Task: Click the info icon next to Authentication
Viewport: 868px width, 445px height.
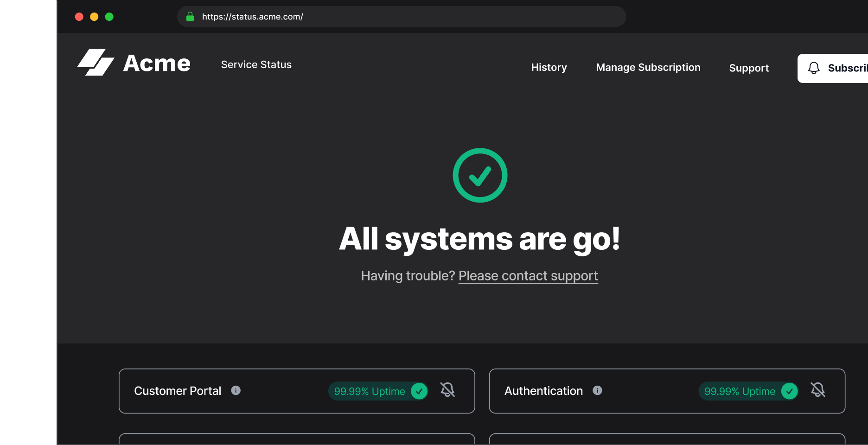Action: (598, 390)
